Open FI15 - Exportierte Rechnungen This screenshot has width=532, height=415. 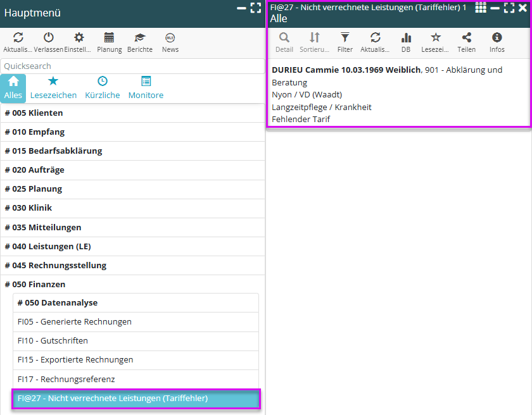[136, 359]
